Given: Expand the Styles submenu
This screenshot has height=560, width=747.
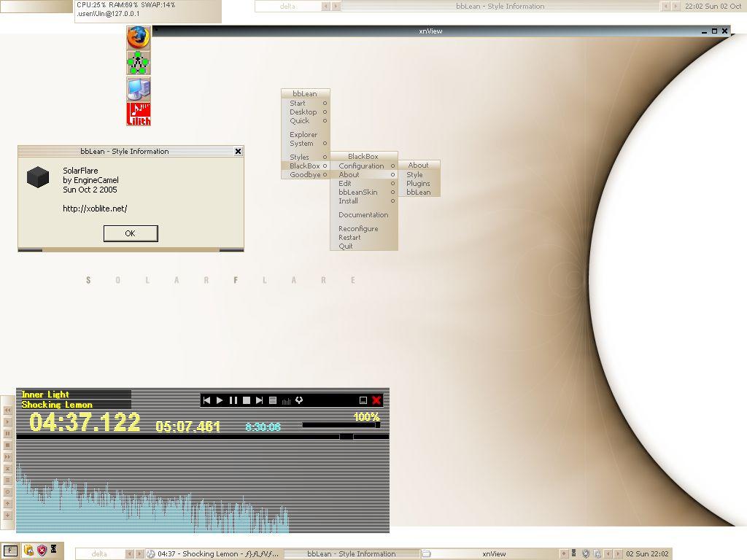Looking at the screenshot, I should point(306,157).
